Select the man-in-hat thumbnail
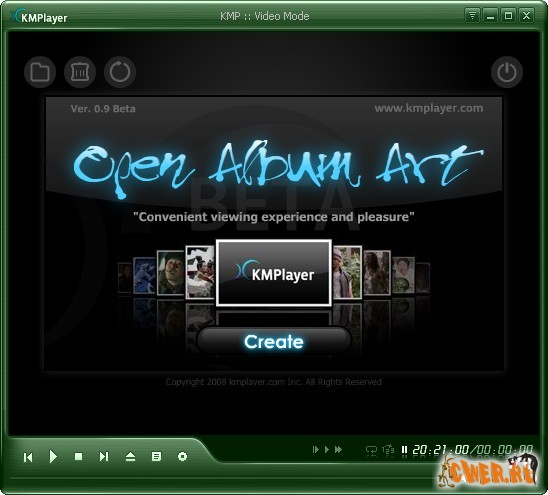The height and width of the screenshot is (495, 548). click(x=347, y=272)
